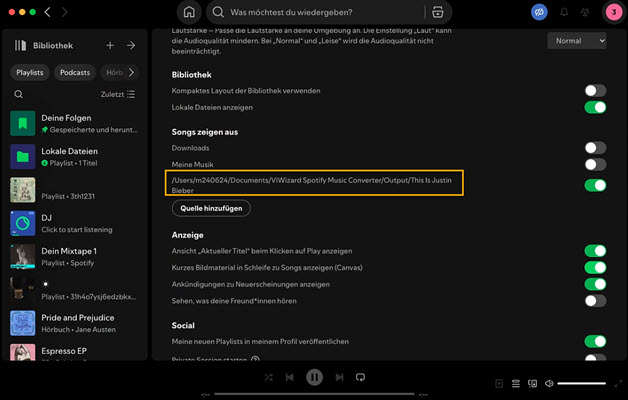This screenshot has width=628, height=400.
Task: Toggle Ansicht Aktueller Titel switch
Action: coord(595,251)
